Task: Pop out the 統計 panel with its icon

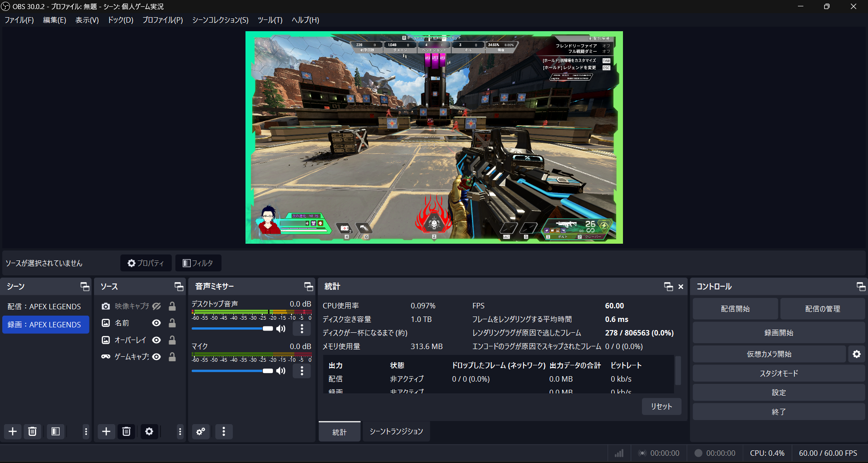Action: click(x=668, y=286)
